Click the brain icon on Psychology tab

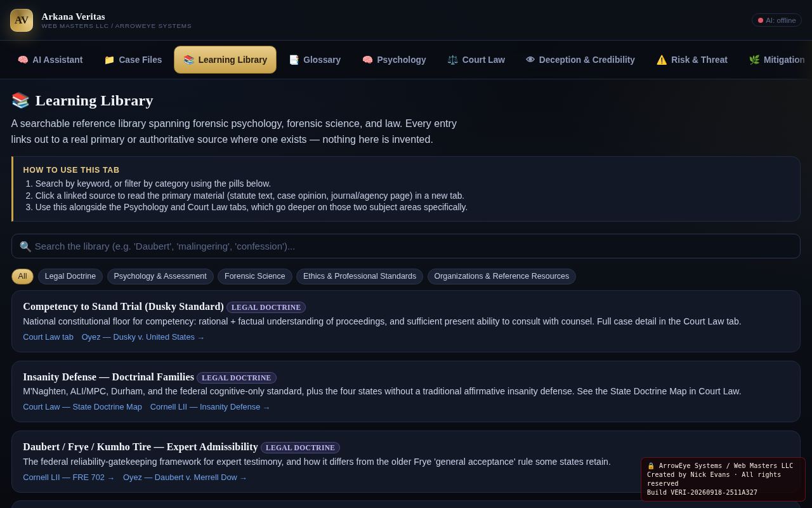367,60
